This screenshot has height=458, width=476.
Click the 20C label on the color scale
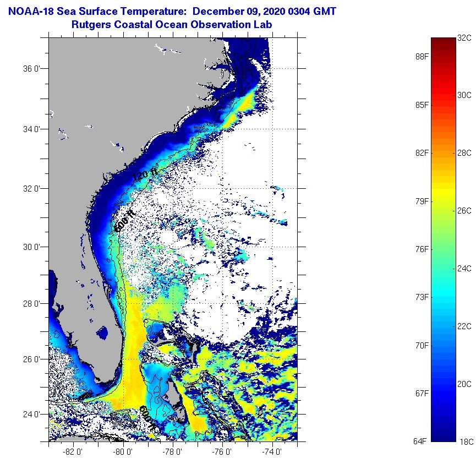coord(464,384)
